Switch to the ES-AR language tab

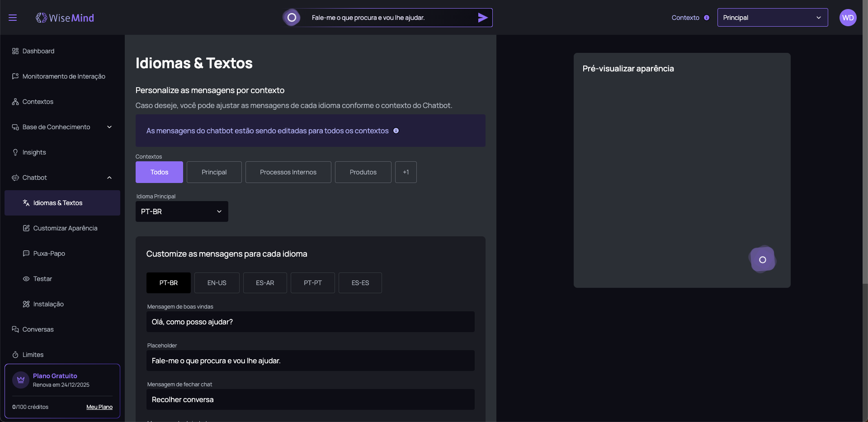pyautogui.click(x=265, y=283)
